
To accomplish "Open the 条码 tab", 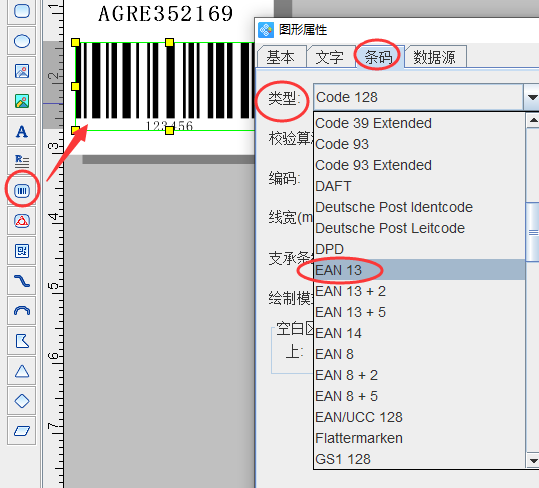I will click(379, 57).
